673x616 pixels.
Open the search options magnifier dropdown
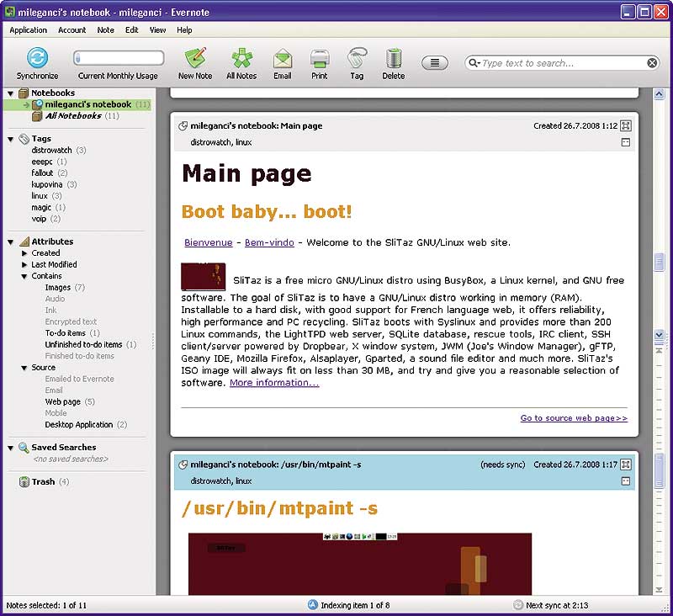[474, 63]
